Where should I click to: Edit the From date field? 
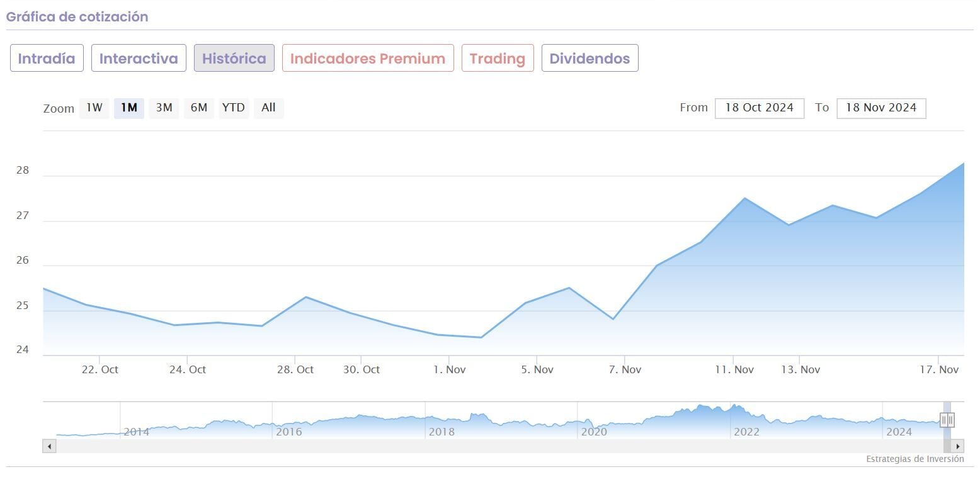tap(759, 108)
